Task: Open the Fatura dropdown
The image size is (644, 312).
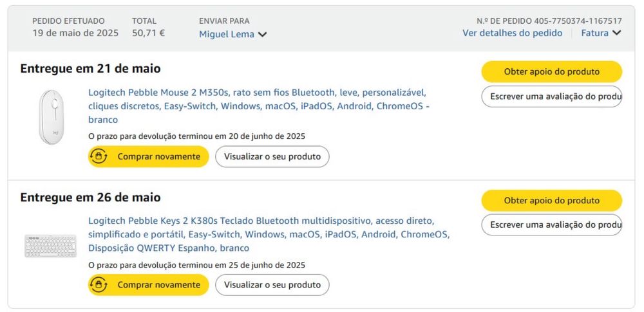Action: pyautogui.click(x=601, y=33)
